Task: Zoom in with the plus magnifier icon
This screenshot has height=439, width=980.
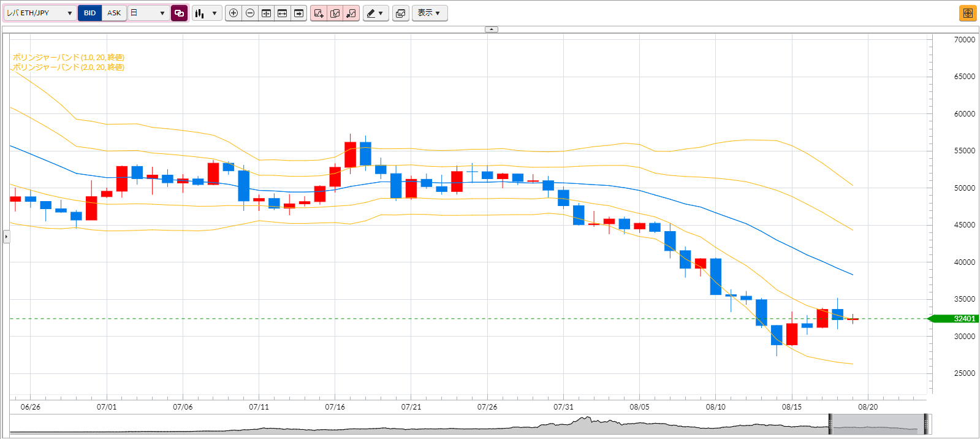Action: (x=234, y=13)
